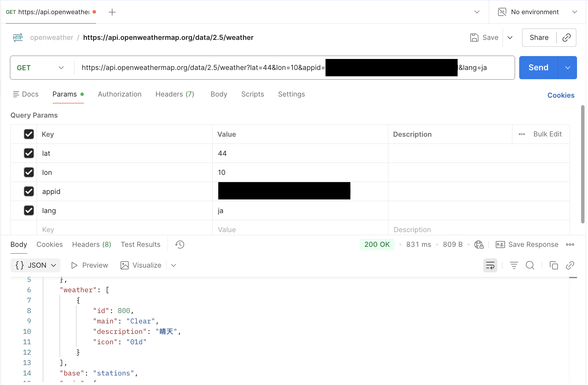Viewport: 588px width, 385px height.
Task: Toggle the select-all params checkbox in header row
Action: pyautogui.click(x=29, y=134)
